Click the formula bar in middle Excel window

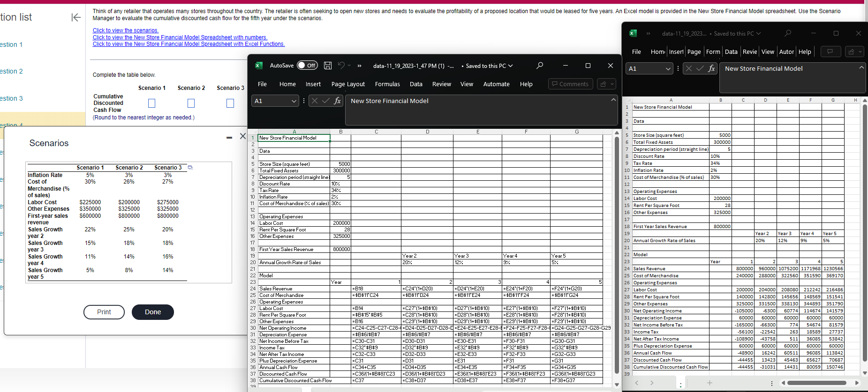click(x=482, y=110)
